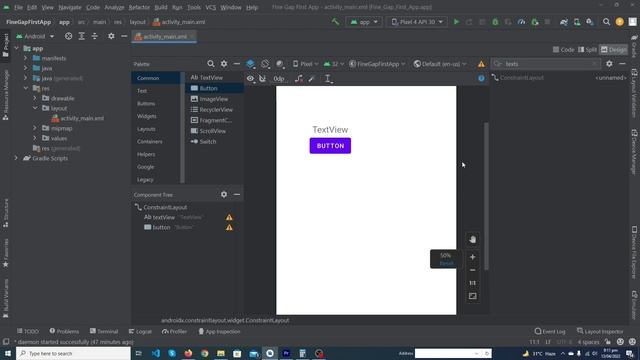Click the layout warnings triangle icon

point(482,64)
